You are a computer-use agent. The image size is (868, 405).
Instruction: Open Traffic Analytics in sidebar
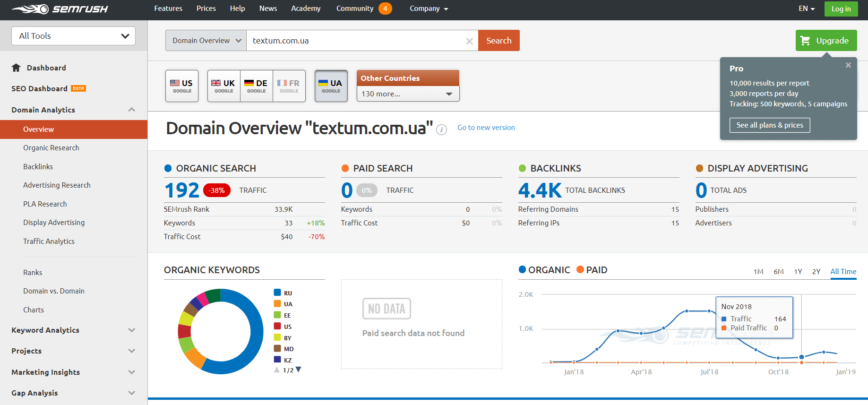pyautogui.click(x=49, y=241)
